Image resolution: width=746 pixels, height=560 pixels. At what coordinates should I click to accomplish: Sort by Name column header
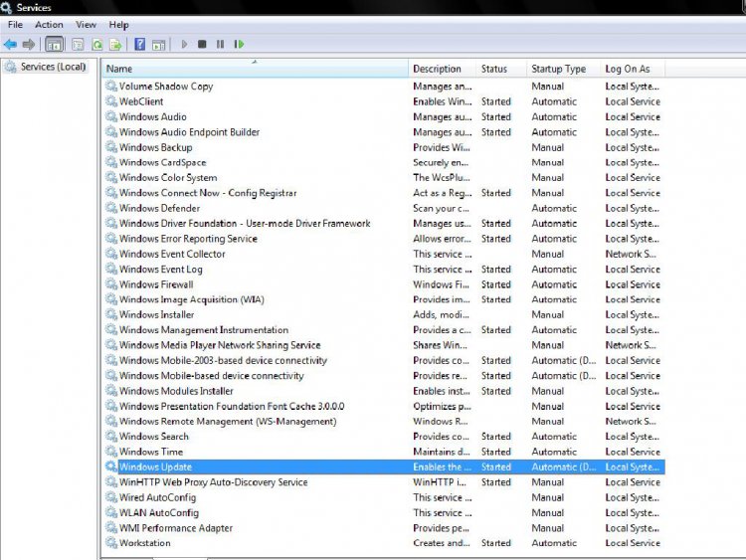click(255, 69)
